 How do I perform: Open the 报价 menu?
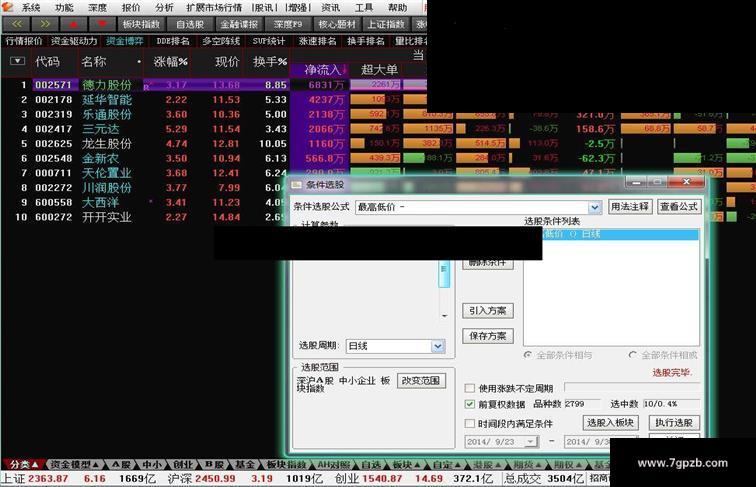point(131,7)
